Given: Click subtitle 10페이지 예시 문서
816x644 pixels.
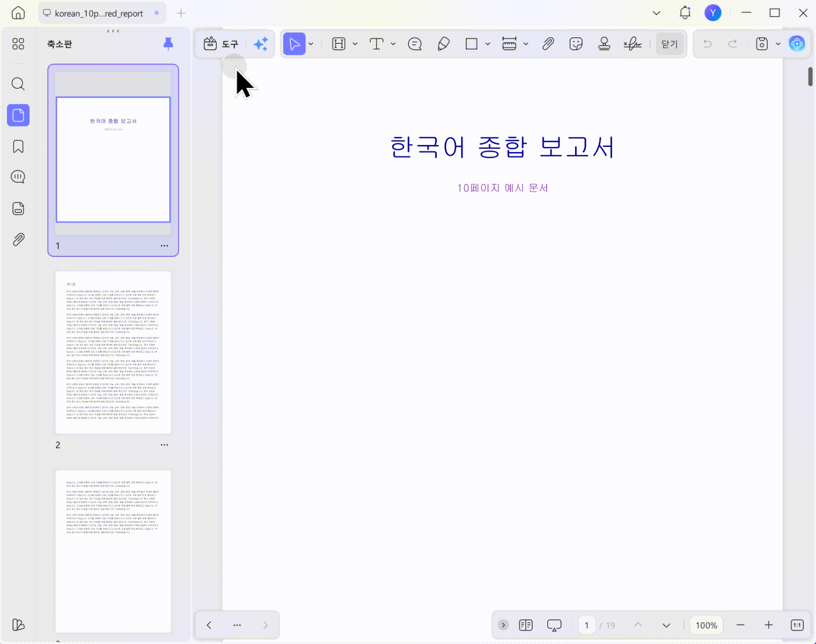Looking at the screenshot, I should 503,188.
